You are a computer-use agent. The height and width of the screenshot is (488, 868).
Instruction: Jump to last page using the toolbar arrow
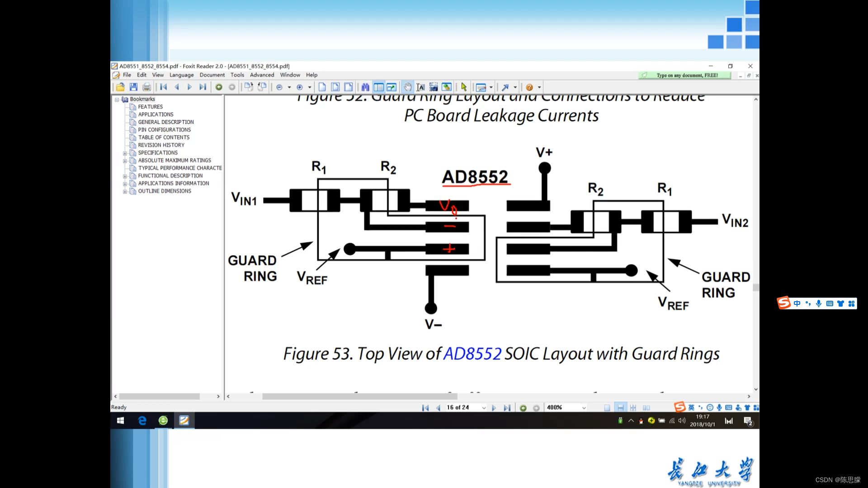pyautogui.click(x=203, y=87)
